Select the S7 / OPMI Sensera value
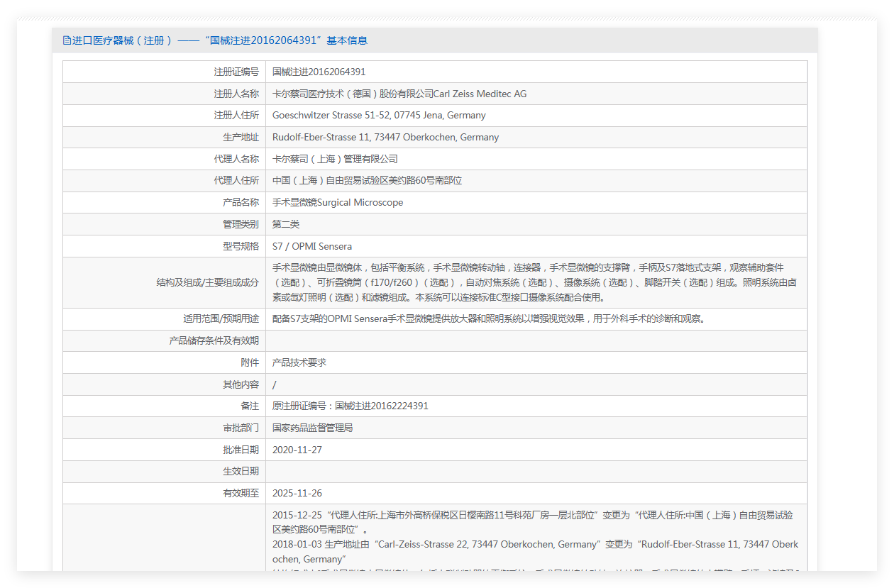The width and height of the screenshot is (894, 588). pyautogui.click(x=312, y=246)
